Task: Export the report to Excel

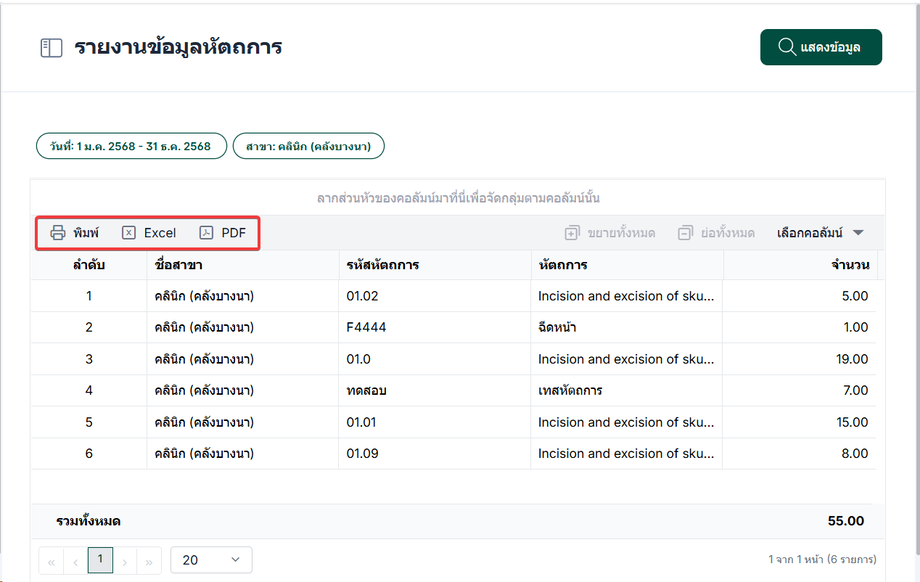Action: coord(149,233)
